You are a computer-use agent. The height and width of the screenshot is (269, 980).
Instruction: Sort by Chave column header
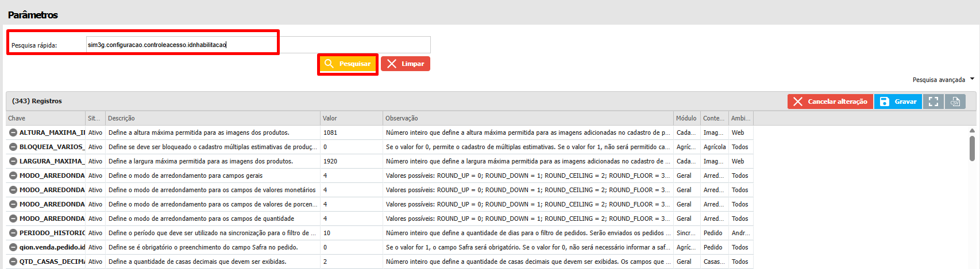45,118
